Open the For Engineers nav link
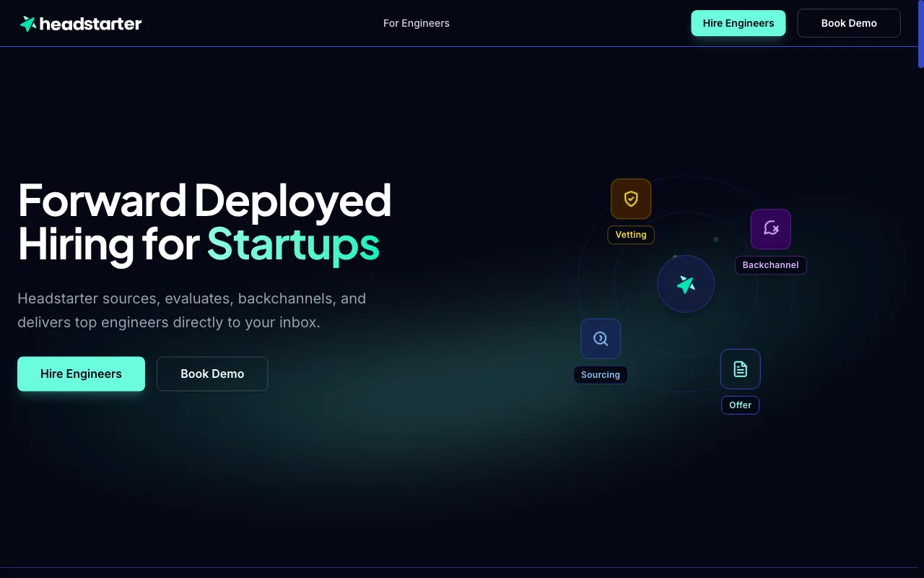 (x=417, y=23)
